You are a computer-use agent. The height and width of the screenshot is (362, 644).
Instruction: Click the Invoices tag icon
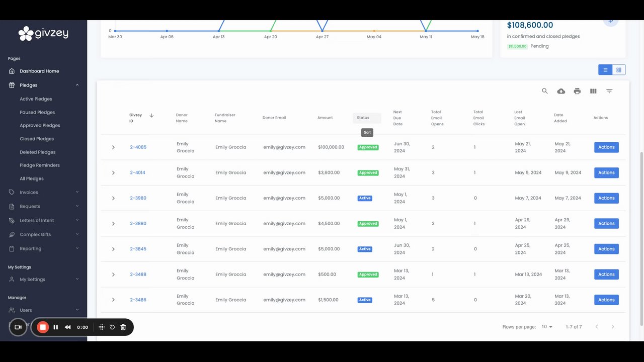coord(12,192)
